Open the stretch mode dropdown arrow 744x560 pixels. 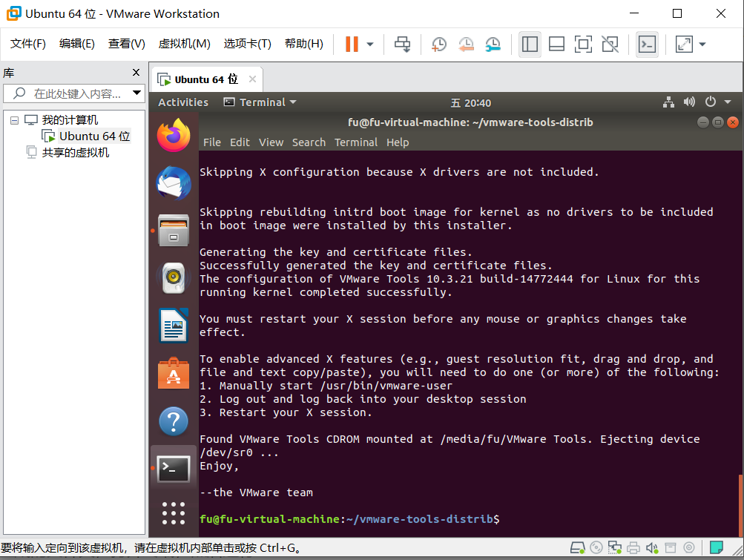(702, 44)
